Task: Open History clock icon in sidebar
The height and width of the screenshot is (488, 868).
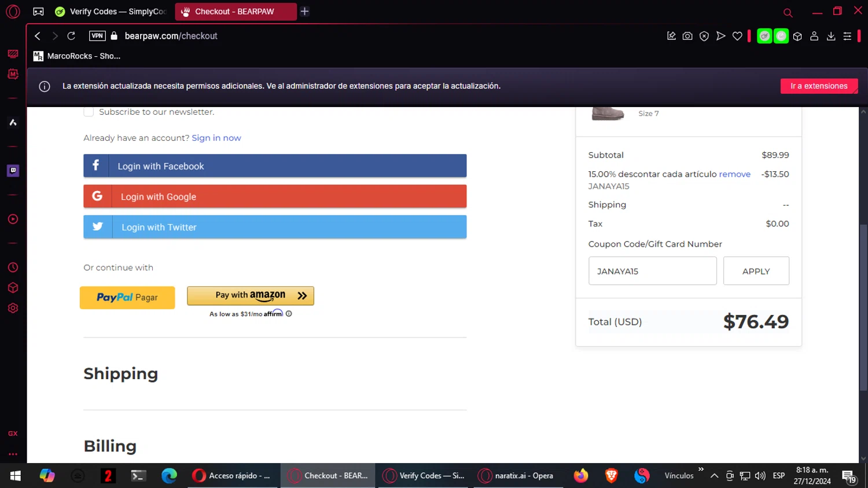Action: click(13, 267)
